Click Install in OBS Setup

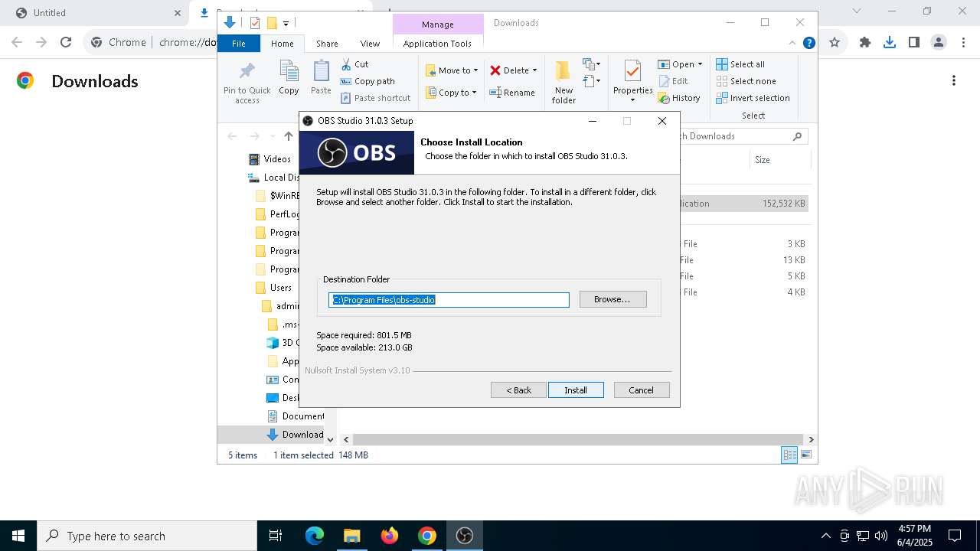coord(576,390)
